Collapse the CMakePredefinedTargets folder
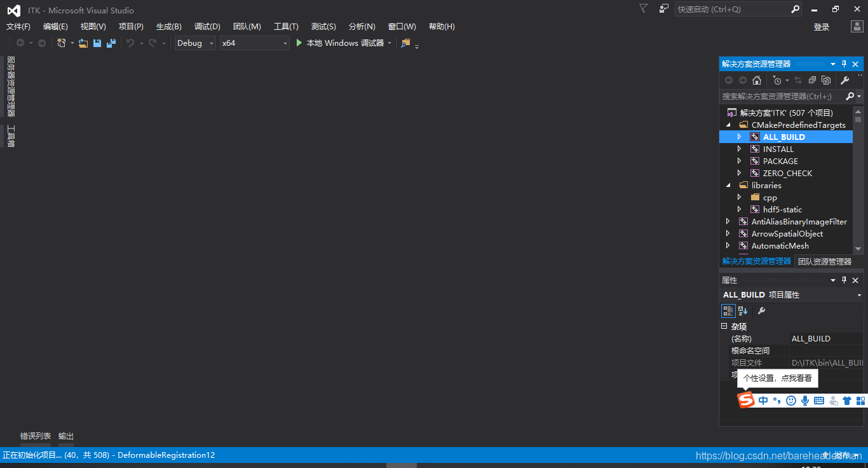The image size is (868, 468). click(x=728, y=125)
